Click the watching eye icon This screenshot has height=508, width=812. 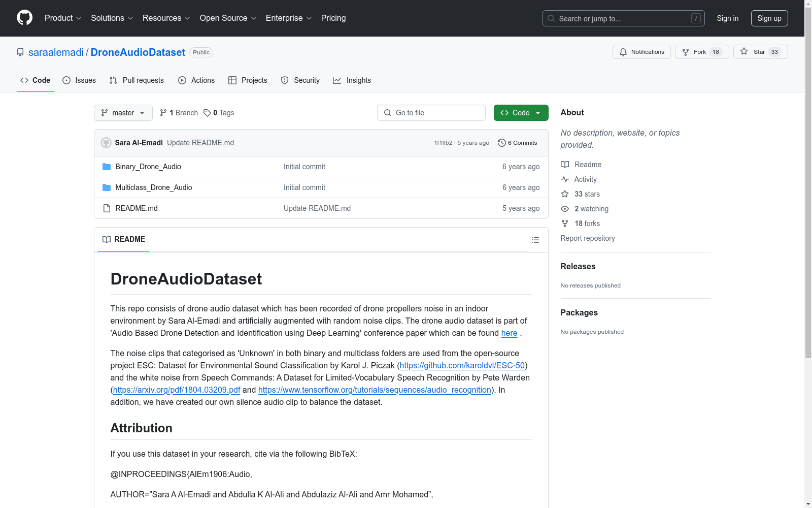565,209
